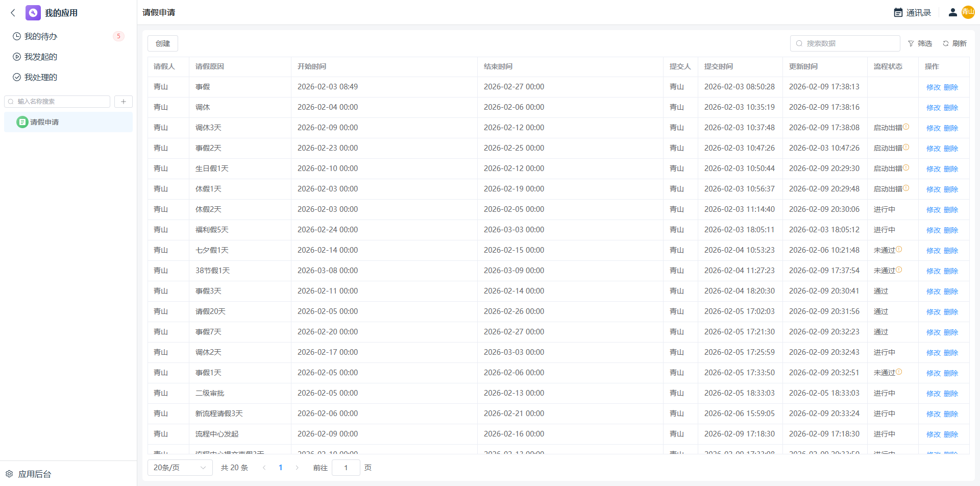Open the 筛选 filter options

tap(920, 43)
